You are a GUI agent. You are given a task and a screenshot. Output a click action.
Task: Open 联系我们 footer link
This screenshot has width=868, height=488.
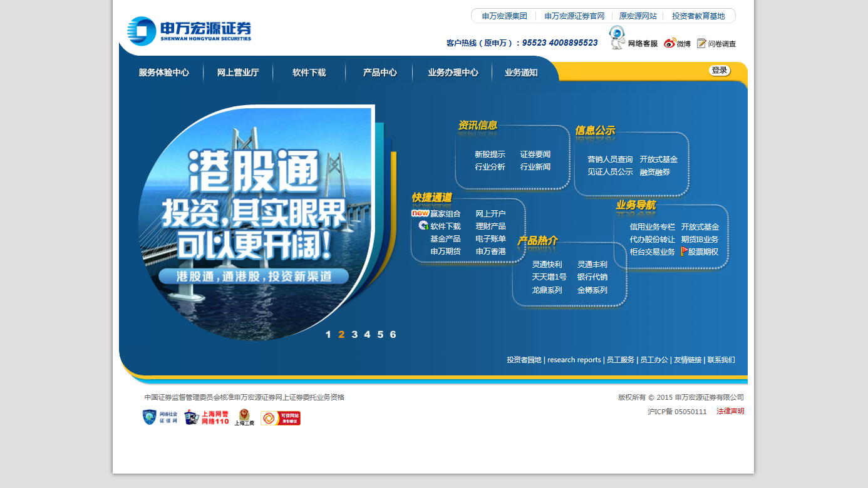pos(721,360)
